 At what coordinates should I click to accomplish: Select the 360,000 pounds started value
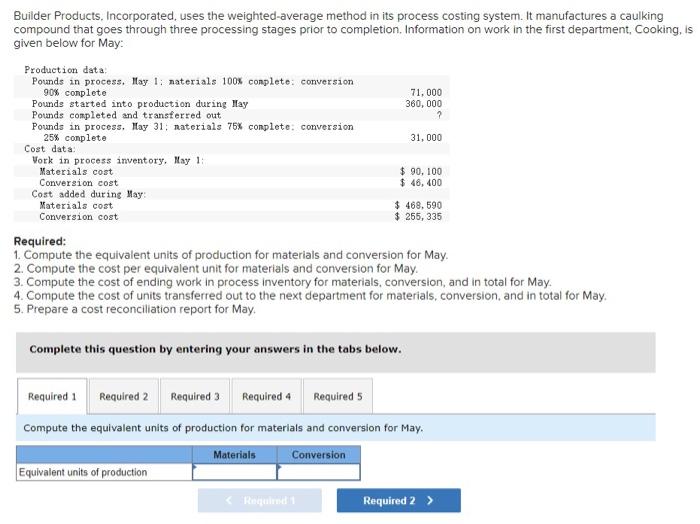click(x=424, y=104)
